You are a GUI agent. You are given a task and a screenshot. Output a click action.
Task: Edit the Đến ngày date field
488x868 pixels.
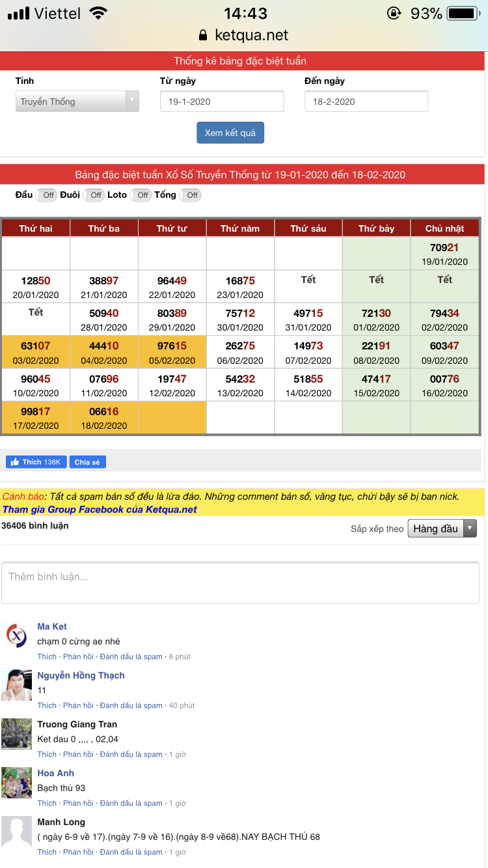tap(366, 102)
